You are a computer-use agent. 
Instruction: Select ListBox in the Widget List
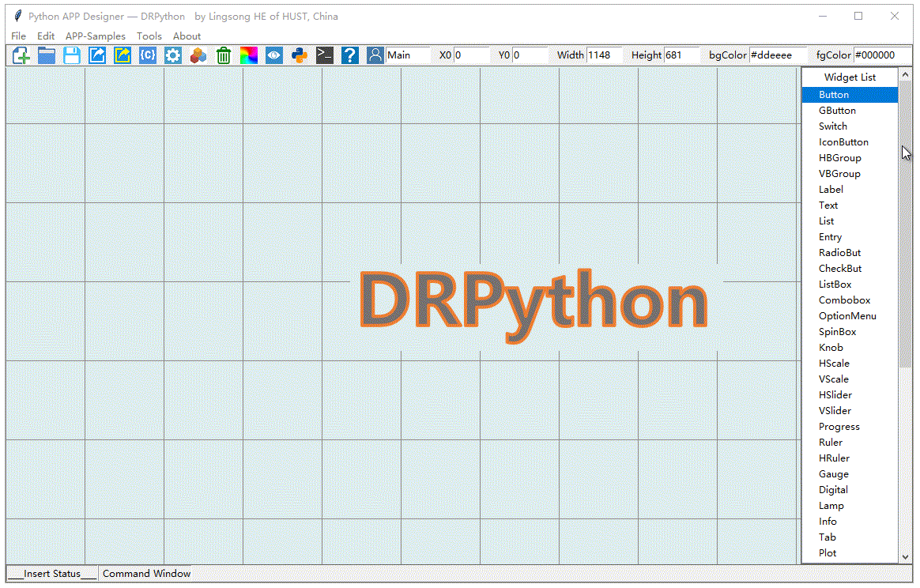850,285
